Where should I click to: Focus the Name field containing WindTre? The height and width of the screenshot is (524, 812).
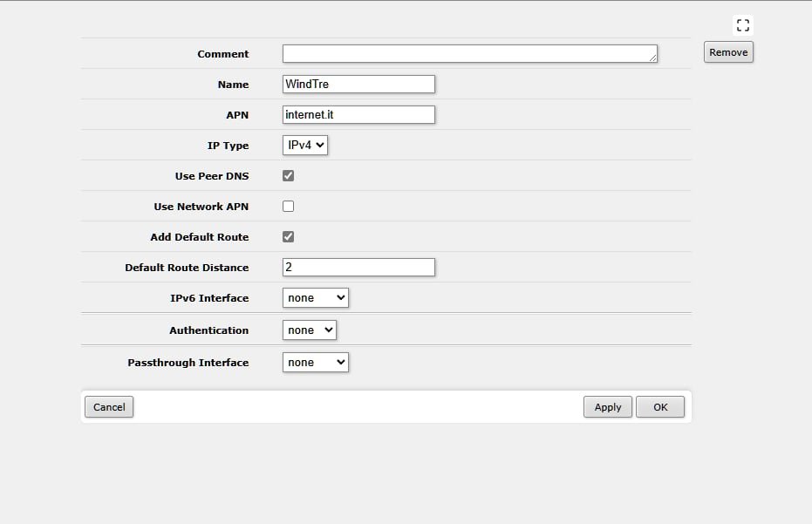click(x=358, y=85)
